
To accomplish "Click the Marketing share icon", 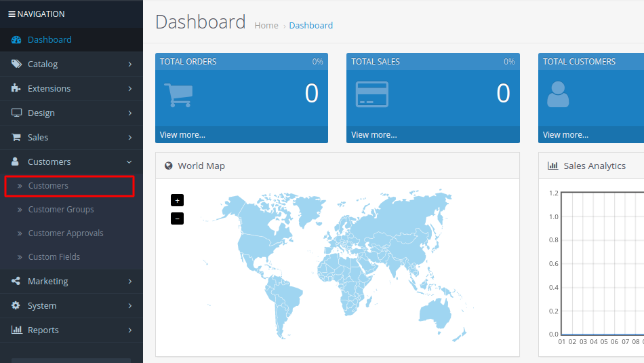I will [x=16, y=281].
